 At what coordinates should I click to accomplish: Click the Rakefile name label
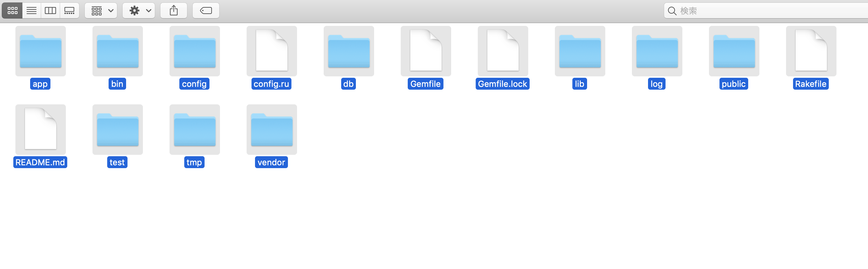811,84
